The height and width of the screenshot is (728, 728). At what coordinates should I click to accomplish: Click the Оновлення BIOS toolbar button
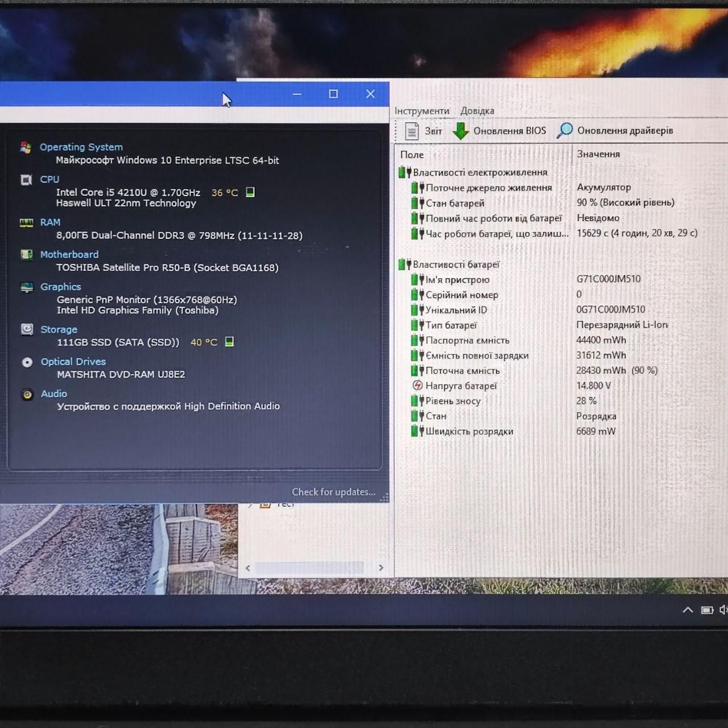tap(499, 131)
